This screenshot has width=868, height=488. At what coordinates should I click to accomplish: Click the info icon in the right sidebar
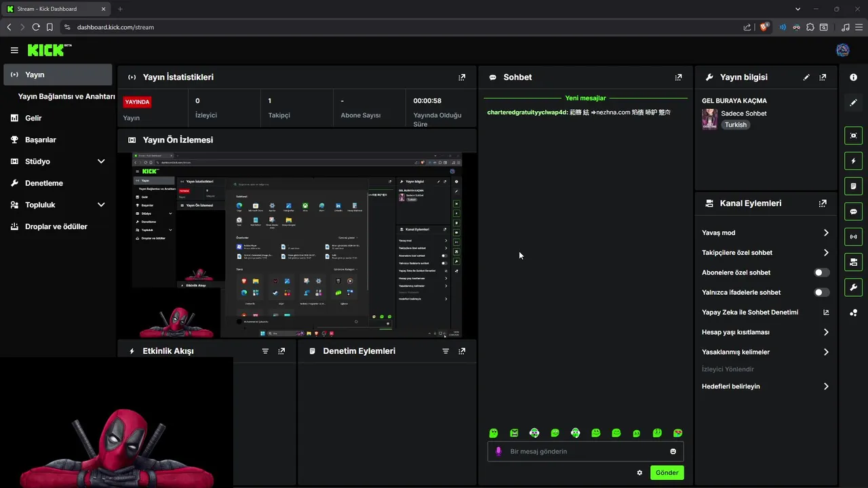(x=853, y=77)
